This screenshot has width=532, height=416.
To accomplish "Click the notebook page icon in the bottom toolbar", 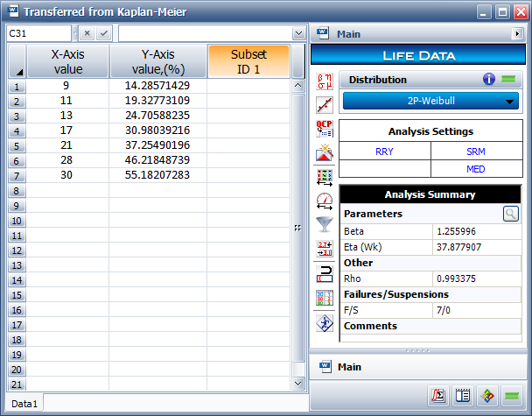I will point(463,396).
